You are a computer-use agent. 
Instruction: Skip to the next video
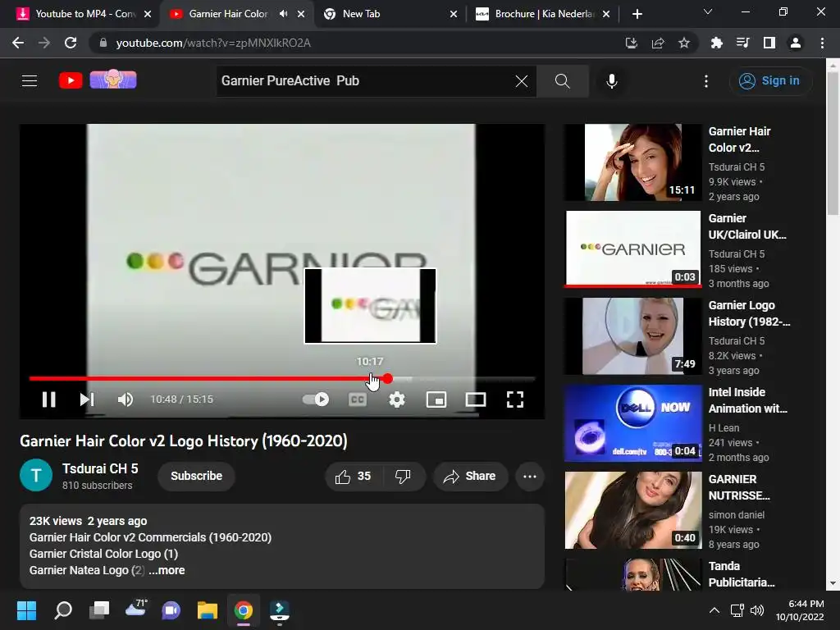[x=87, y=399]
